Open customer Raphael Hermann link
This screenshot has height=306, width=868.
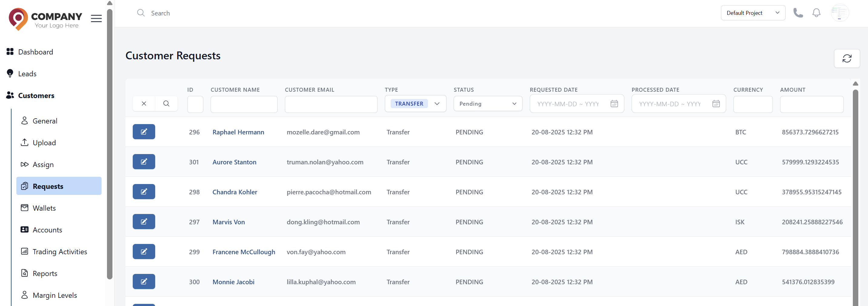pyautogui.click(x=238, y=132)
